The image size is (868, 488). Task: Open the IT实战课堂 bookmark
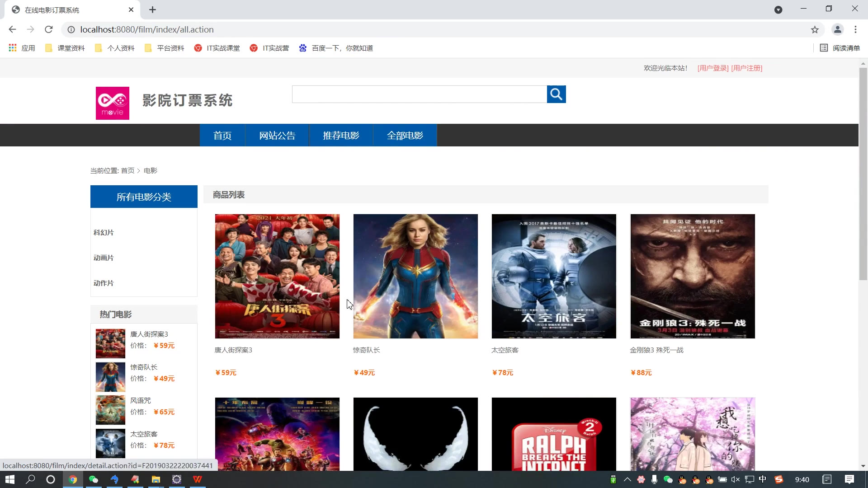click(217, 48)
